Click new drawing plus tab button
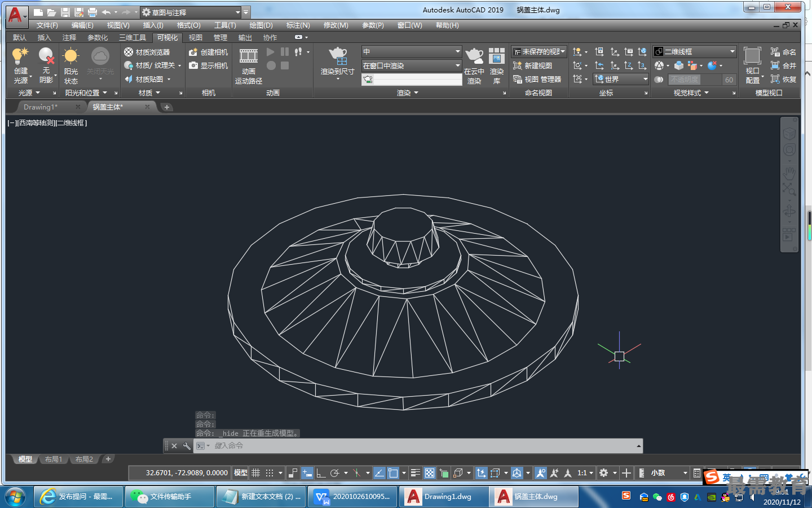The width and height of the screenshot is (812, 508). point(167,107)
